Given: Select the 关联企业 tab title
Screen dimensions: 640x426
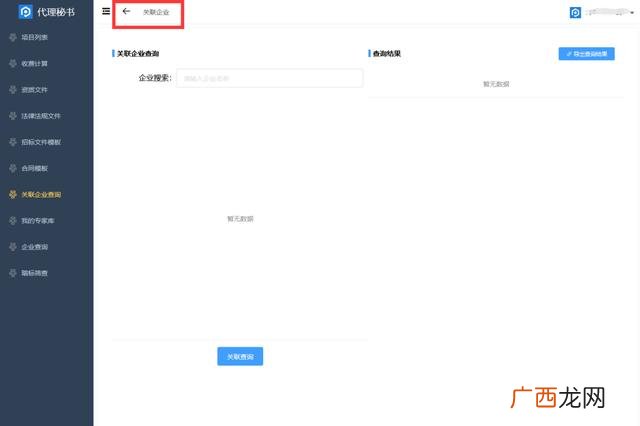Looking at the screenshot, I should coord(156,12).
